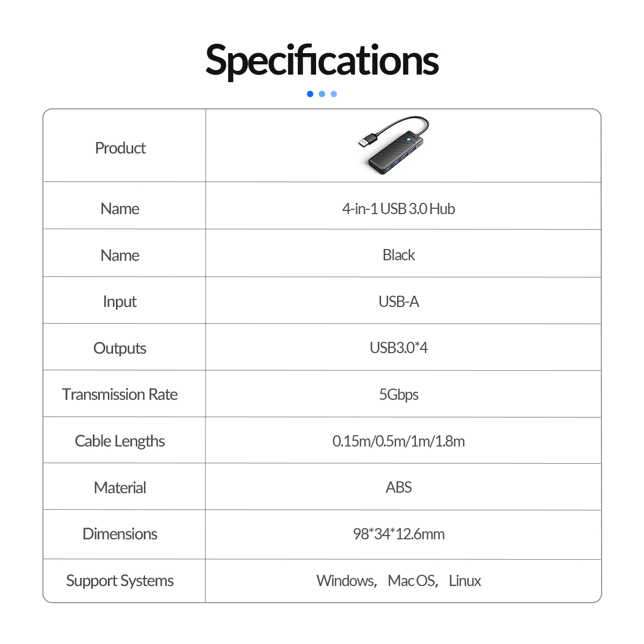
Task: Click the lightest blue dot under the title
Action: pos(334,94)
